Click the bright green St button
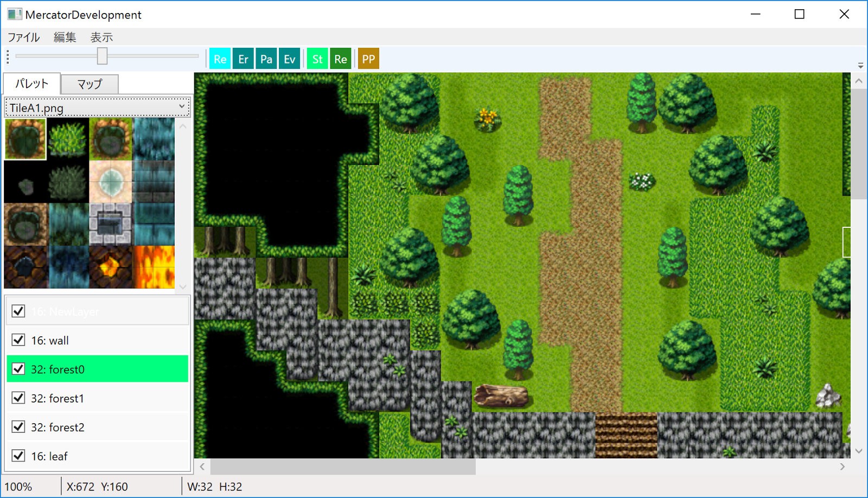Viewport: 868px width, 498px height. 317,59
